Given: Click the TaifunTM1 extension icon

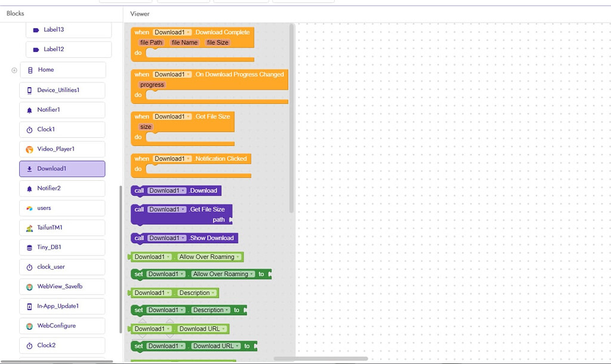Looking at the screenshot, I should tap(29, 228).
